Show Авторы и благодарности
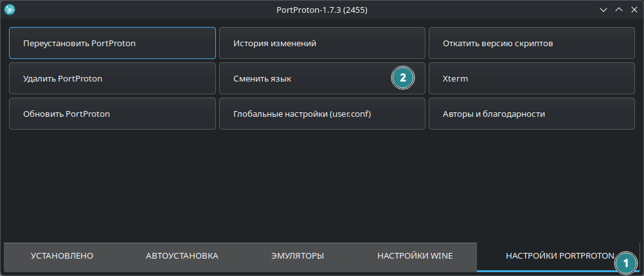The image size is (644, 276). tap(532, 114)
